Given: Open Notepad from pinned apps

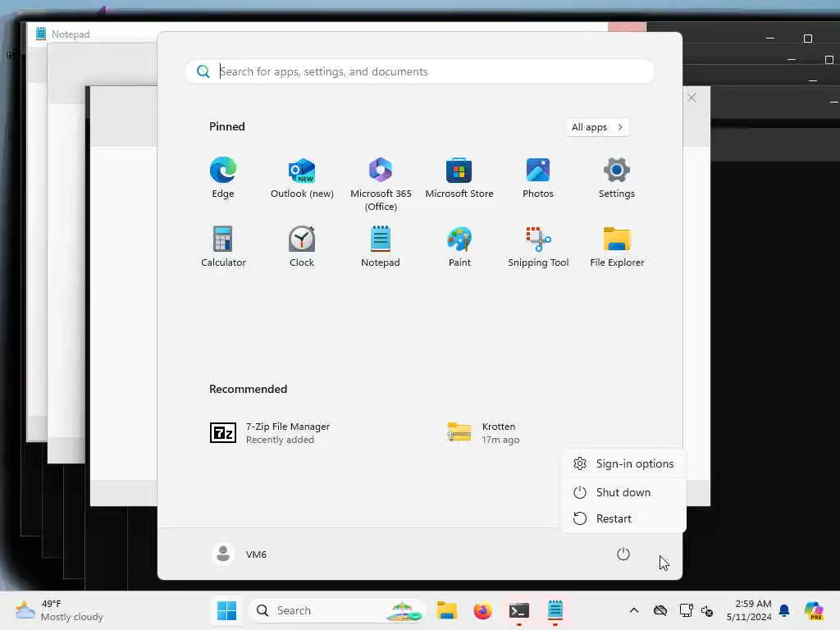Looking at the screenshot, I should (x=381, y=247).
